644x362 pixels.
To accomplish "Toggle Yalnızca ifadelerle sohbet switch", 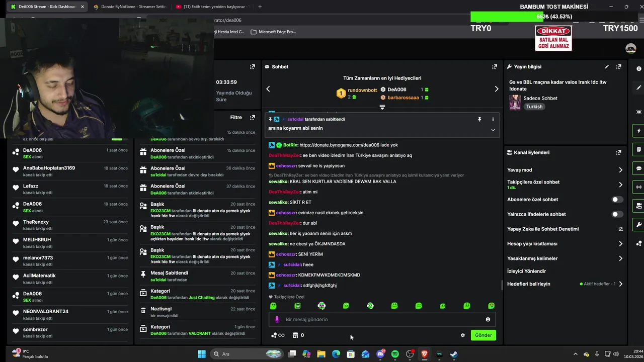I will pos(617,214).
